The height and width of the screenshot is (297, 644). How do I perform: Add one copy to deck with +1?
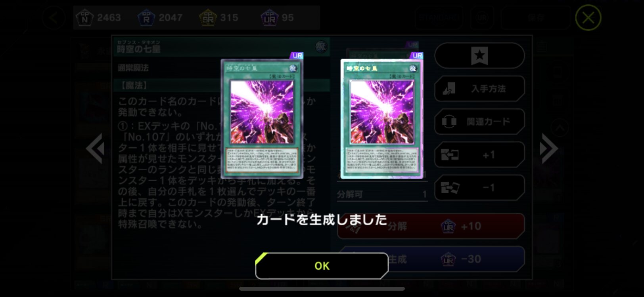pos(479,154)
